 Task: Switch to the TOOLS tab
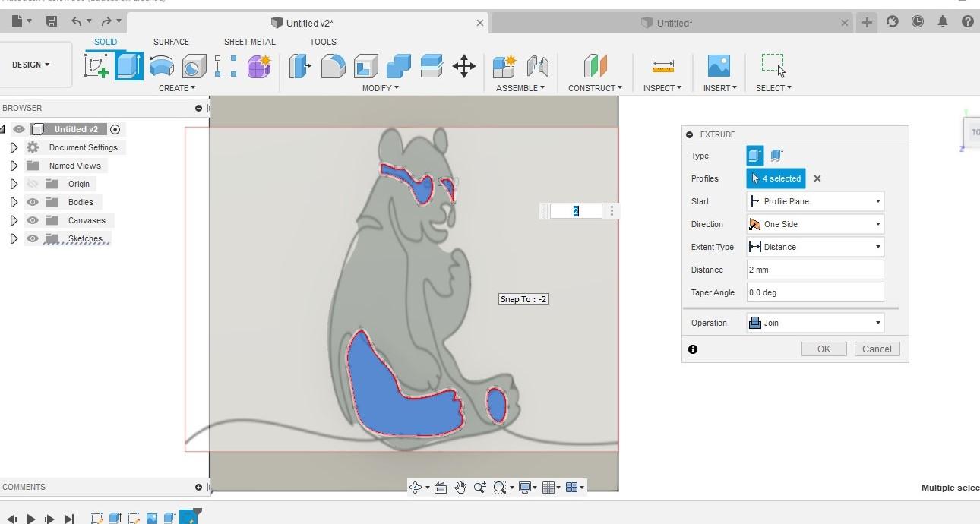pyautogui.click(x=323, y=42)
